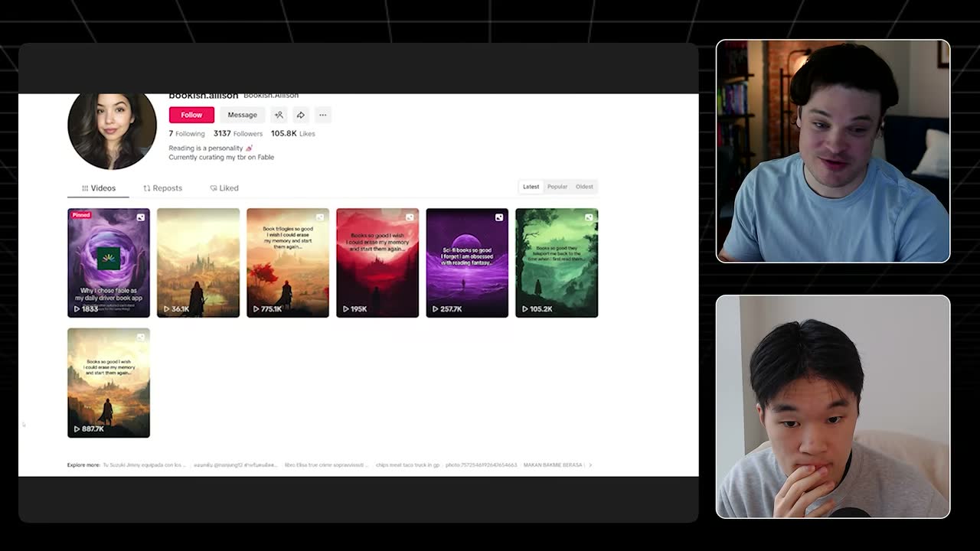Click the 'Reading is a personality' bio line
980x551 pixels.
(x=211, y=148)
